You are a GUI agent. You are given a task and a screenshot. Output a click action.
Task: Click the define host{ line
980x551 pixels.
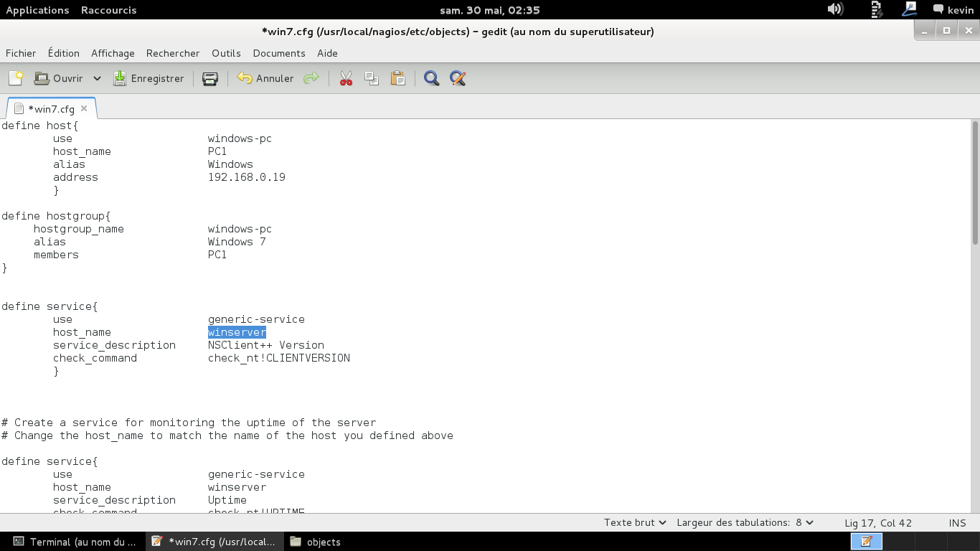pos(40,126)
